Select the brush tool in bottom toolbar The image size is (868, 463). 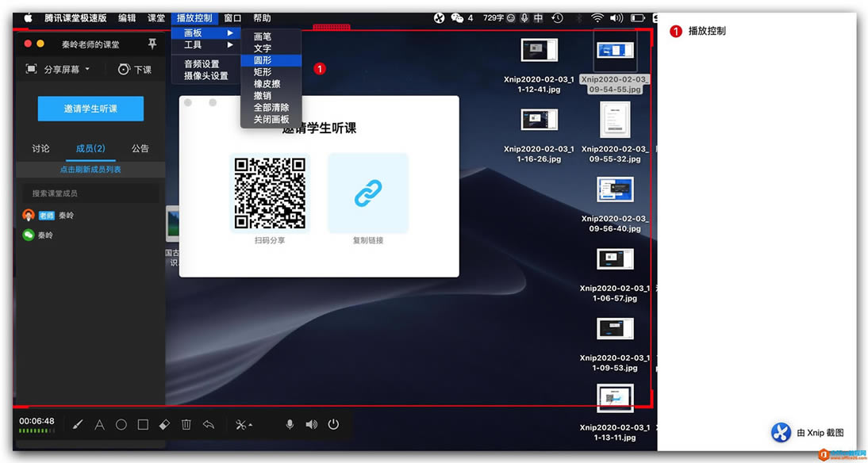tap(78, 425)
